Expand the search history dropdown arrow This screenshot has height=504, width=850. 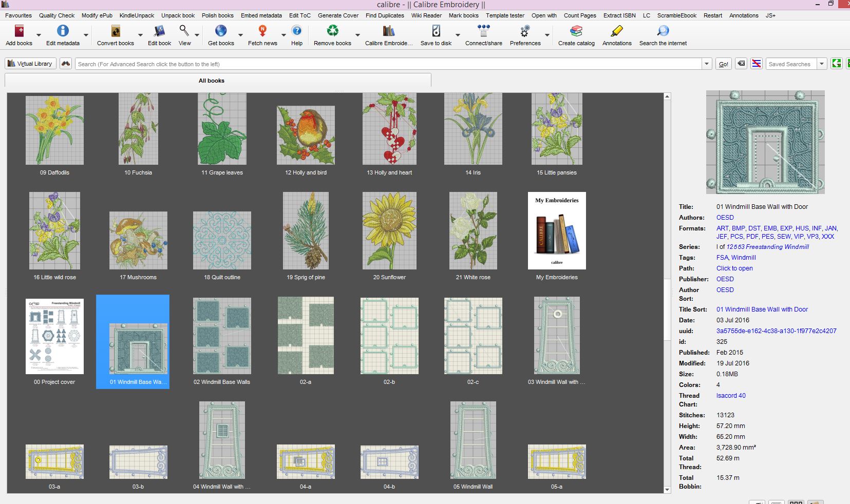pyautogui.click(x=707, y=64)
